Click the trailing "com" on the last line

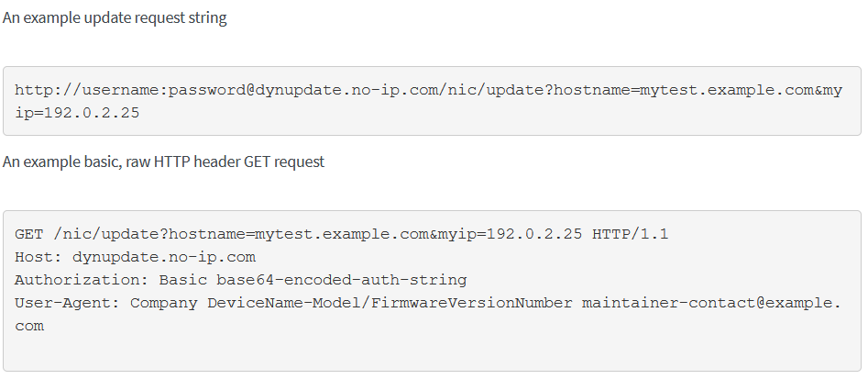coord(30,326)
